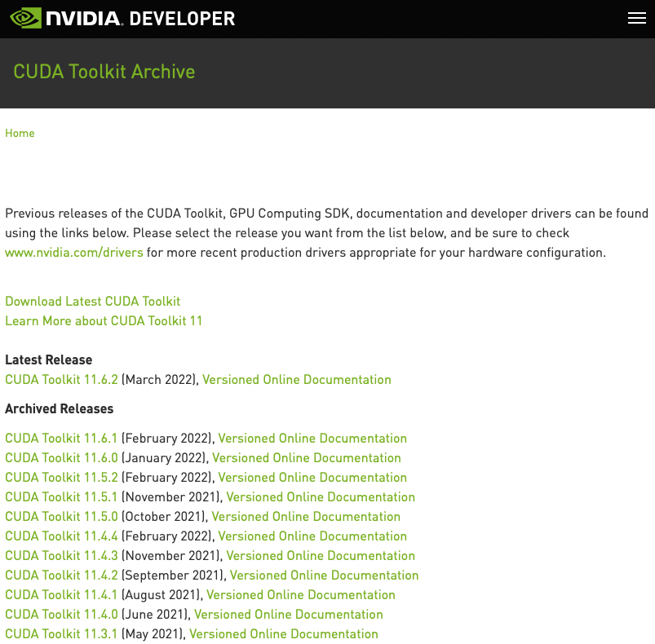
Task: View Versioned Online Documentation for 11.5.2
Action: tap(312, 478)
